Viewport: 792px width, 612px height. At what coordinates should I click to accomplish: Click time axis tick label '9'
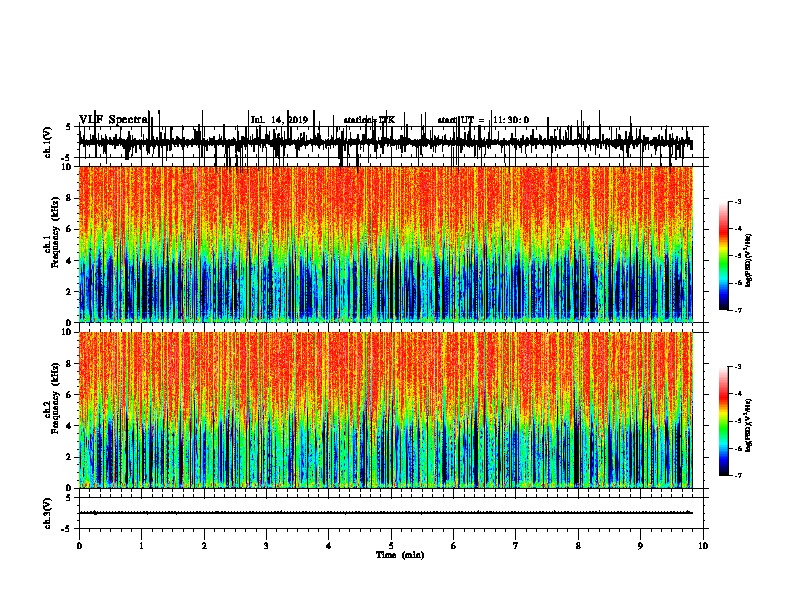coord(640,546)
